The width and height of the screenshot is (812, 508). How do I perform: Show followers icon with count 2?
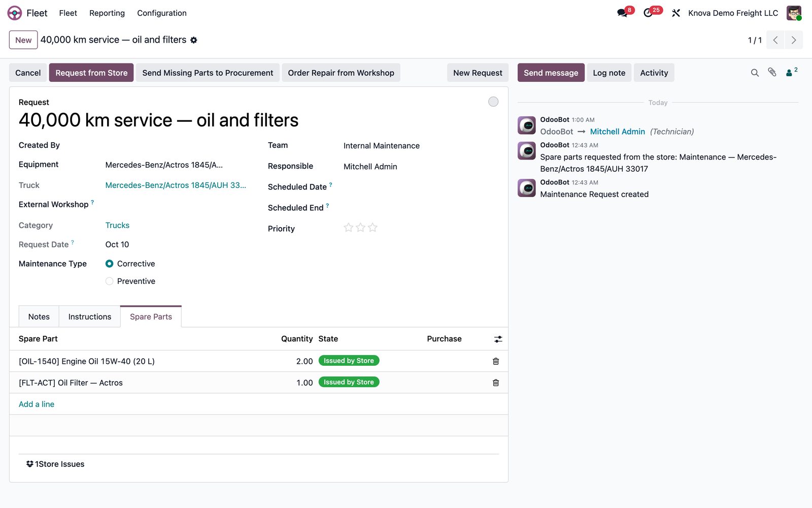pyautogui.click(x=791, y=72)
